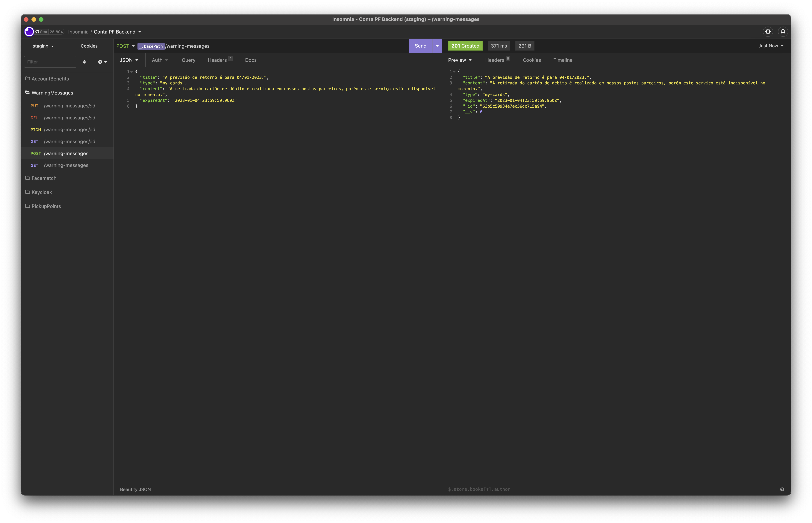The width and height of the screenshot is (812, 523).
Task: Select the POST /warning-messages request
Action: click(67, 153)
